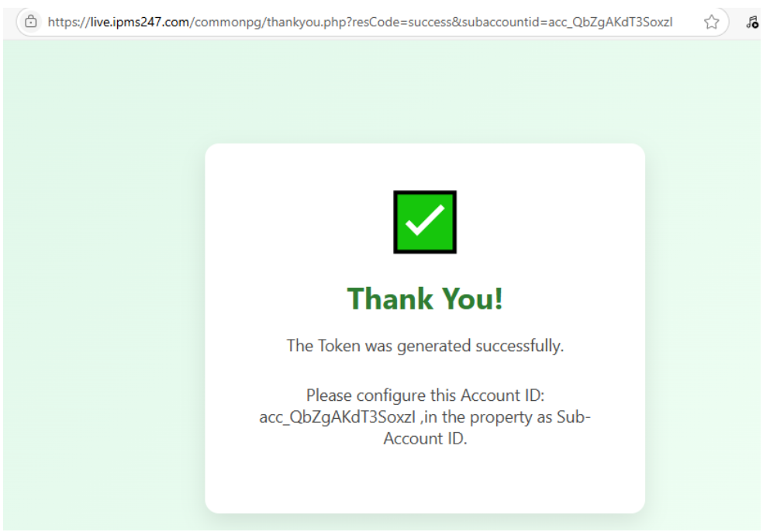Click the 'in the property as Sub-' text
This screenshot has width=763, height=532.
tap(505, 417)
